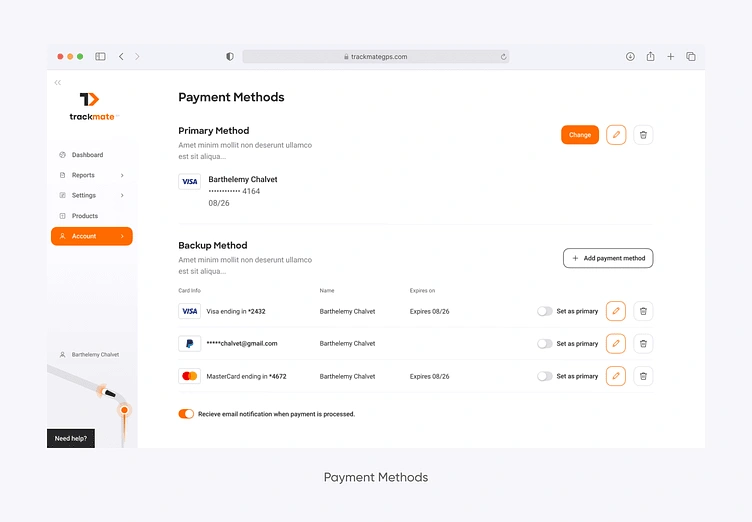
Task: Set Visa ending in 2432 as primary
Action: [545, 311]
